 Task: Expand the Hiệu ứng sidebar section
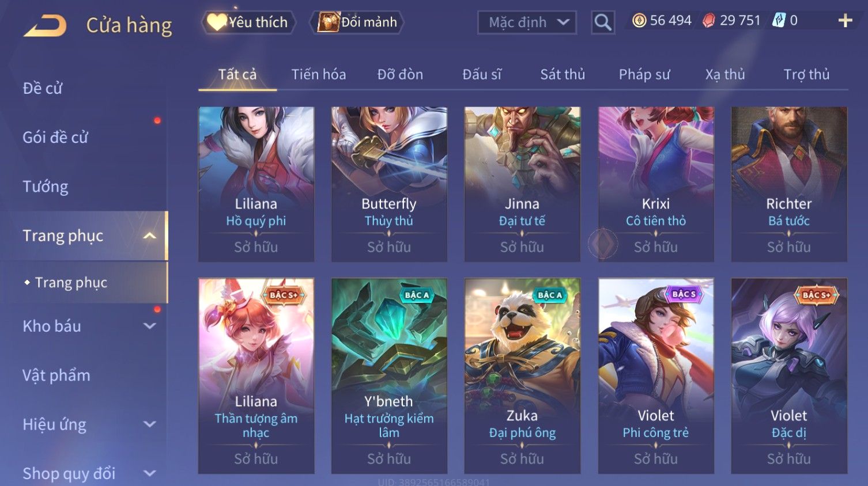(150, 424)
